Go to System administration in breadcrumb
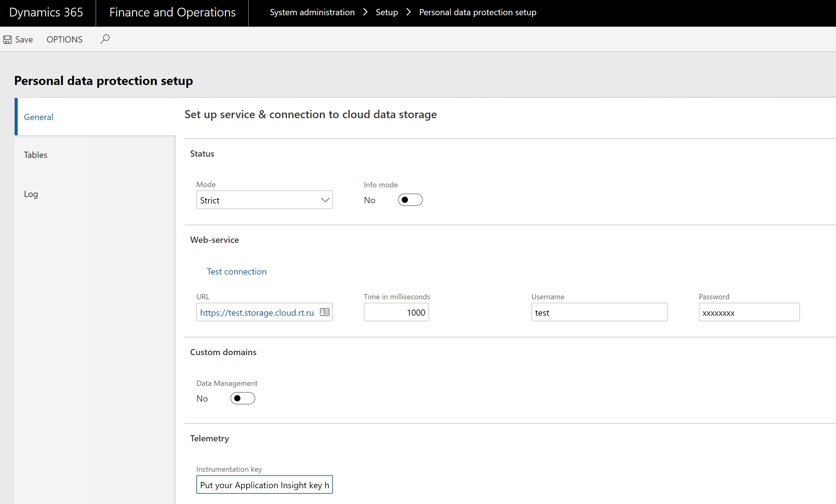Screen dimensions: 836x504 (x=312, y=12)
